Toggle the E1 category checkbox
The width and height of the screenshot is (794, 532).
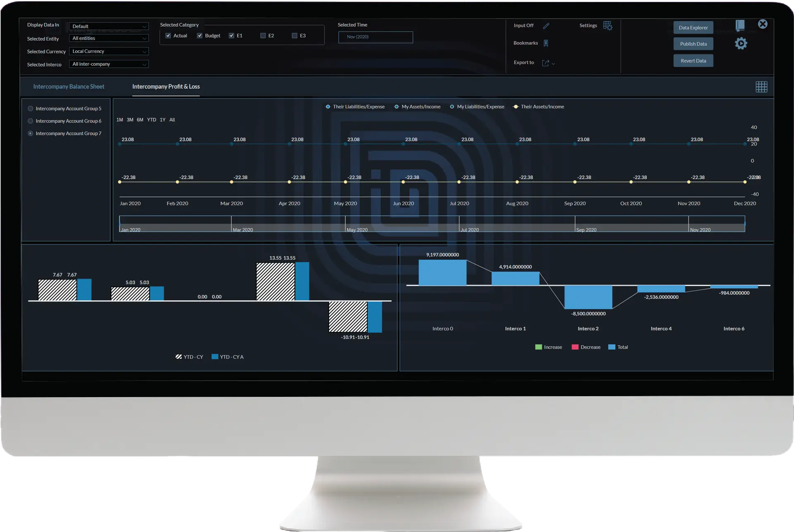coord(231,35)
